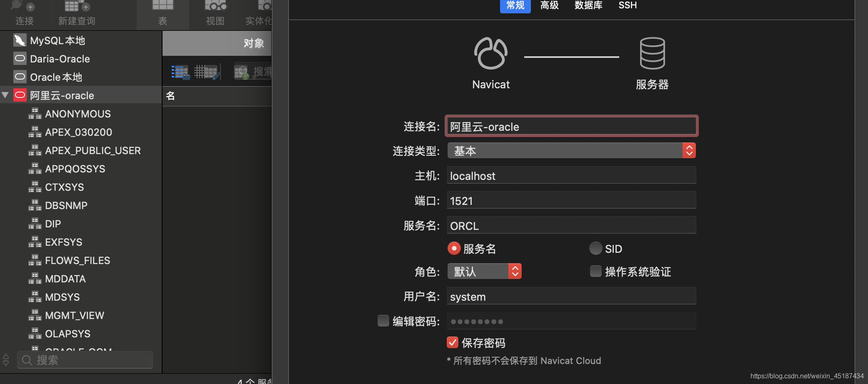The width and height of the screenshot is (868, 384).
Task: Open the 对象 tab
Action: [x=217, y=43]
